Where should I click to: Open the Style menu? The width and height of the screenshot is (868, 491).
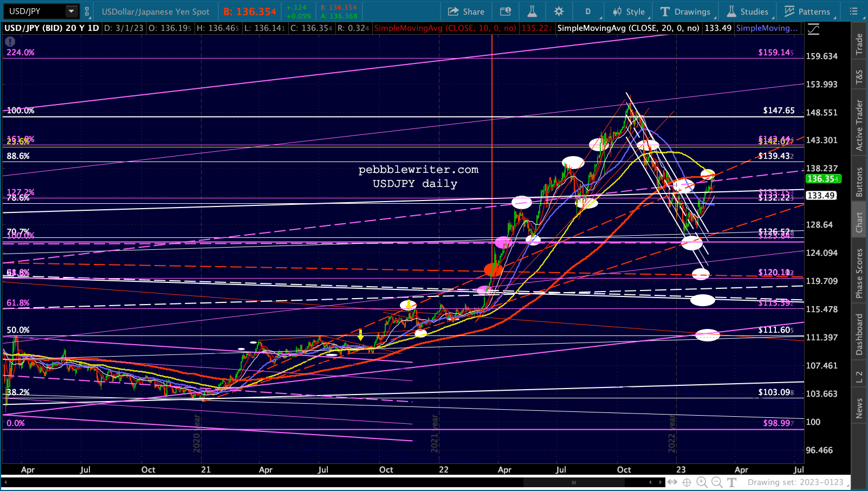(629, 11)
